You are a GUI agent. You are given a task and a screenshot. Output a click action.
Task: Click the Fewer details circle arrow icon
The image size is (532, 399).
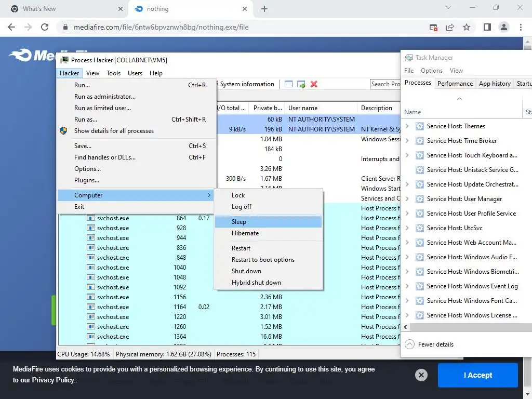pos(409,344)
